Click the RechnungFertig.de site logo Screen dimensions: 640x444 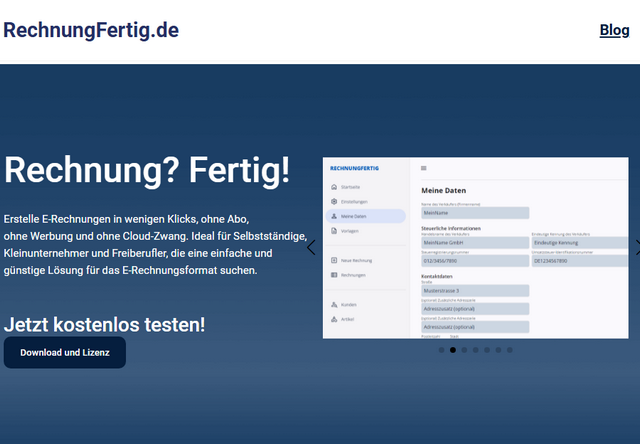pyautogui.click(x=91, y=30)
